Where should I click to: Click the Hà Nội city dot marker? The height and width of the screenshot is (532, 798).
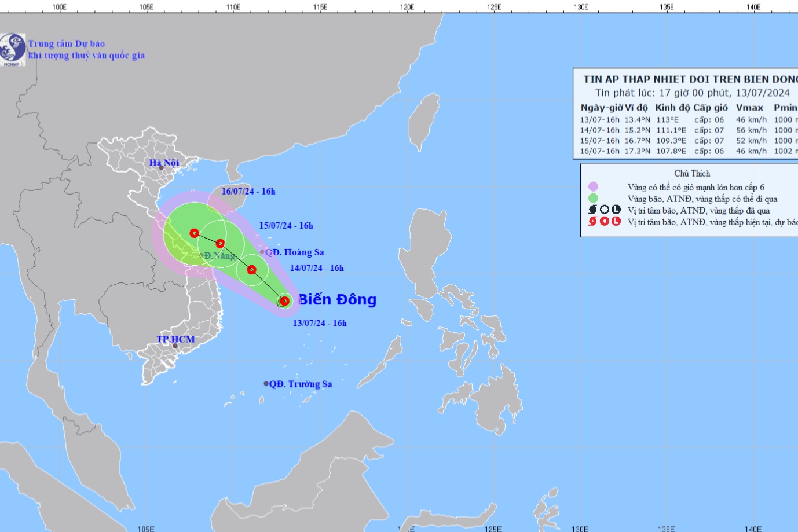pyautogui.click(x=162, y=168)
